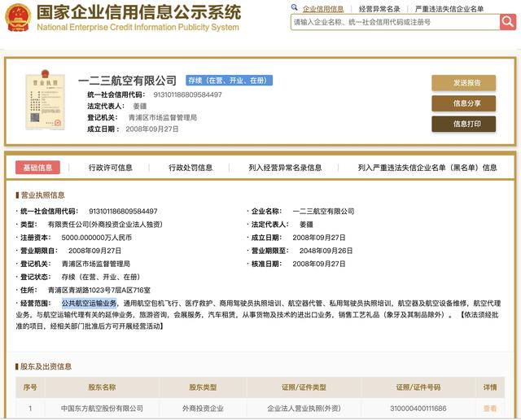Select the 经营异常名录 search category

[379, 9]
